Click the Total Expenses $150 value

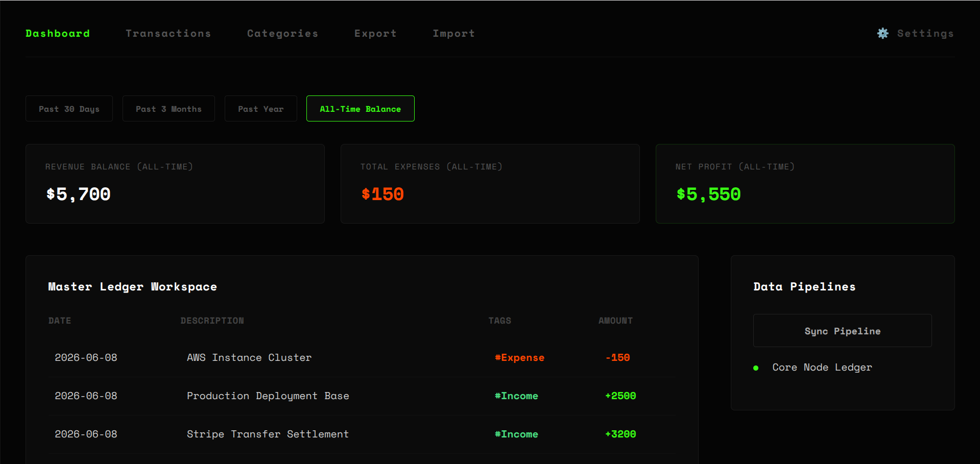pyautogui.click(x=383, y=194)
